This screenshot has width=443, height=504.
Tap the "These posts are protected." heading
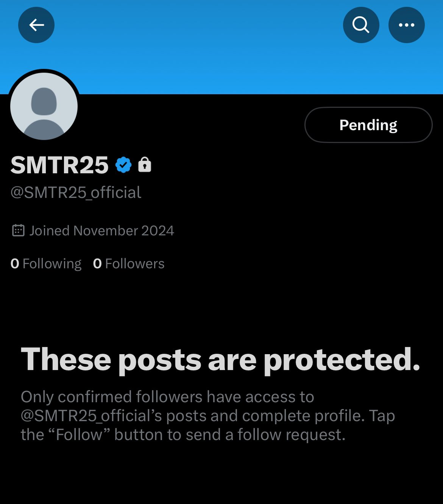coord(220,359)
